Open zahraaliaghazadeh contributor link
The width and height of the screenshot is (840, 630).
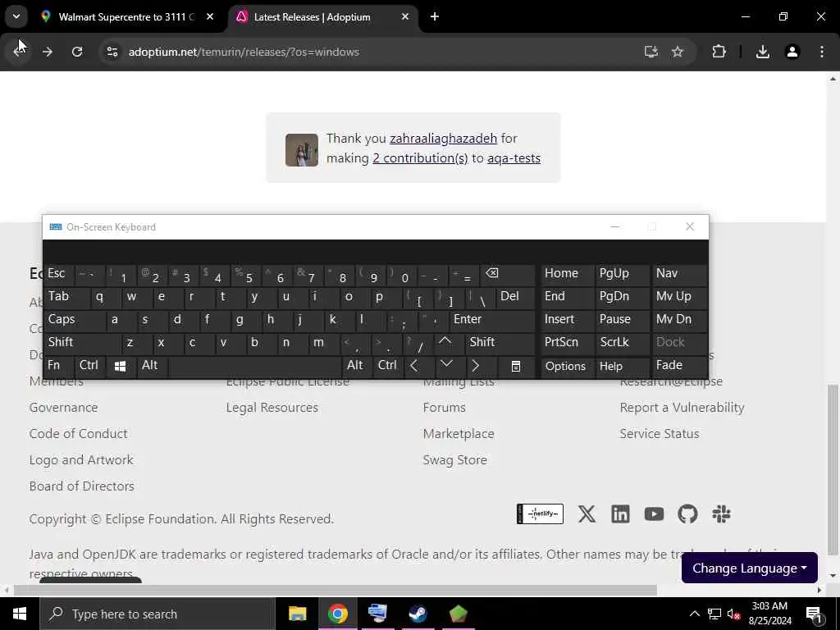pyautogui.click(x=443, y=138)
